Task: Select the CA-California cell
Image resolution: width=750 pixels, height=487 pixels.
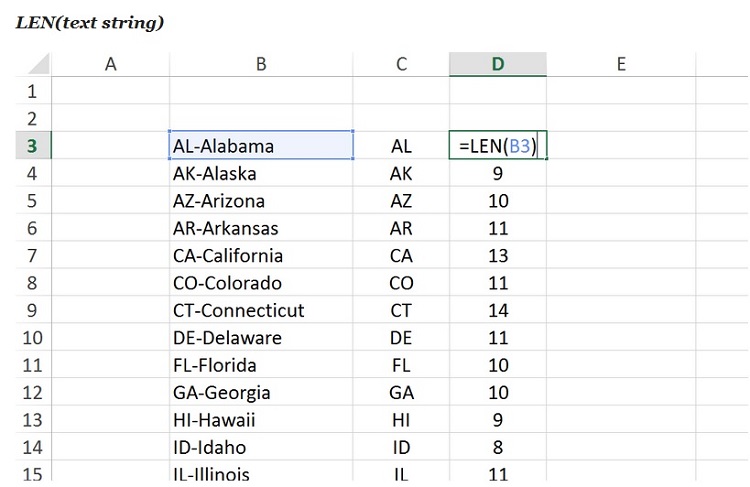Action: click(x=260, y=256)
